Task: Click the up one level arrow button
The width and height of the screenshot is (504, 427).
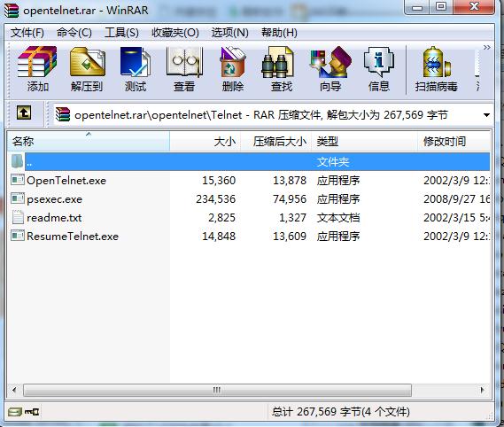Action: pos(24,113)
